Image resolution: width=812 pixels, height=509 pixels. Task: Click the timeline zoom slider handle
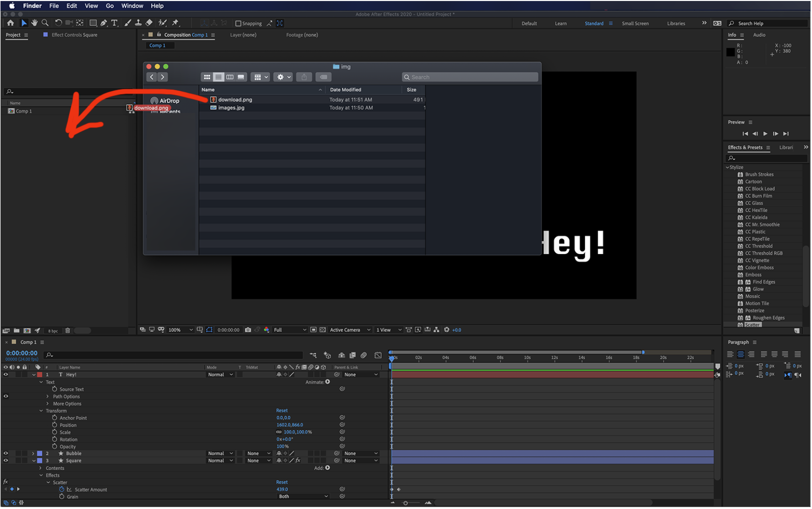(x=406, y=503)
